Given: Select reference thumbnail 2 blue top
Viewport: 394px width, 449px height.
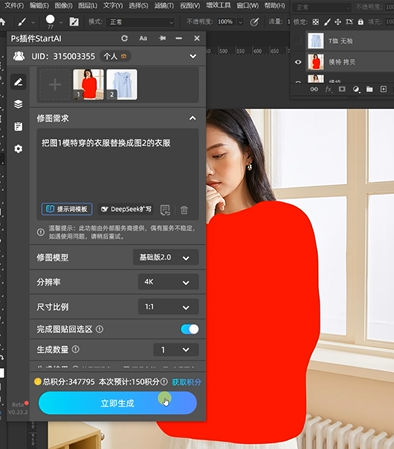Looking at the screenshot, I should [x=122, y=85].
